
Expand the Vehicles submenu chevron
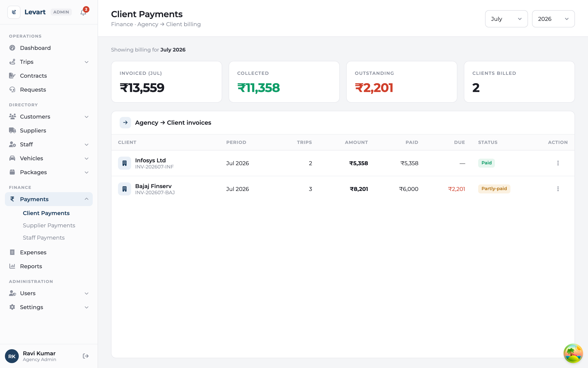click(87, 158)
